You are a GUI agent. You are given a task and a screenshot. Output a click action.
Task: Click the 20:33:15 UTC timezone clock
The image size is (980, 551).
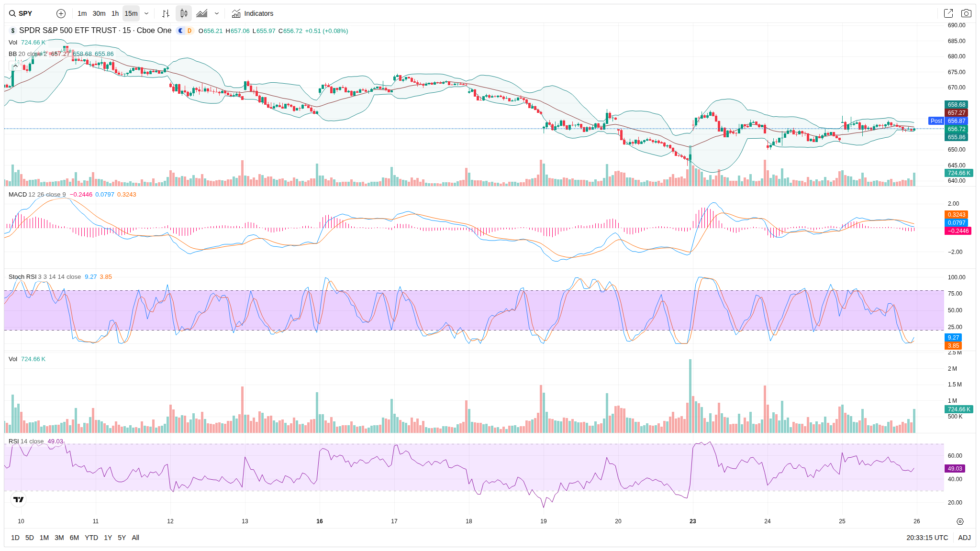pyautogui.click(x=927, y=538)
